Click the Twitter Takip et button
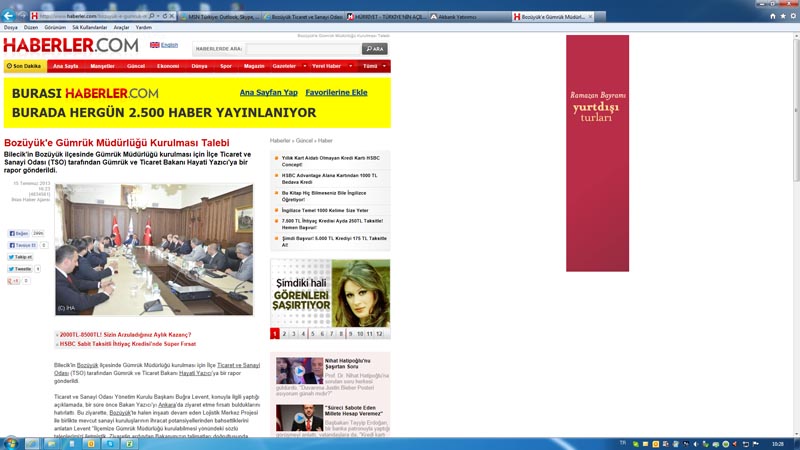Image resolution: width=800 pixels, height=450 pixels. pyautogui.click(x=20, y=257)
